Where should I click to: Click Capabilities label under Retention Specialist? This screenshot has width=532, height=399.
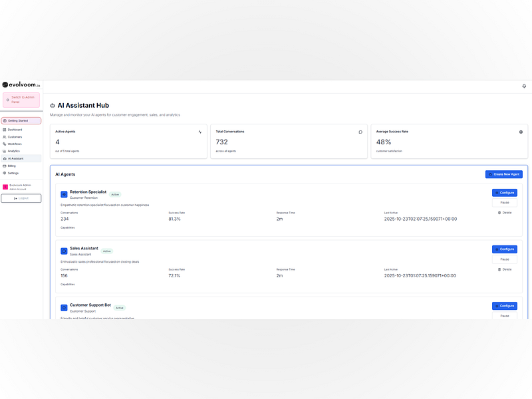[68, 227]
